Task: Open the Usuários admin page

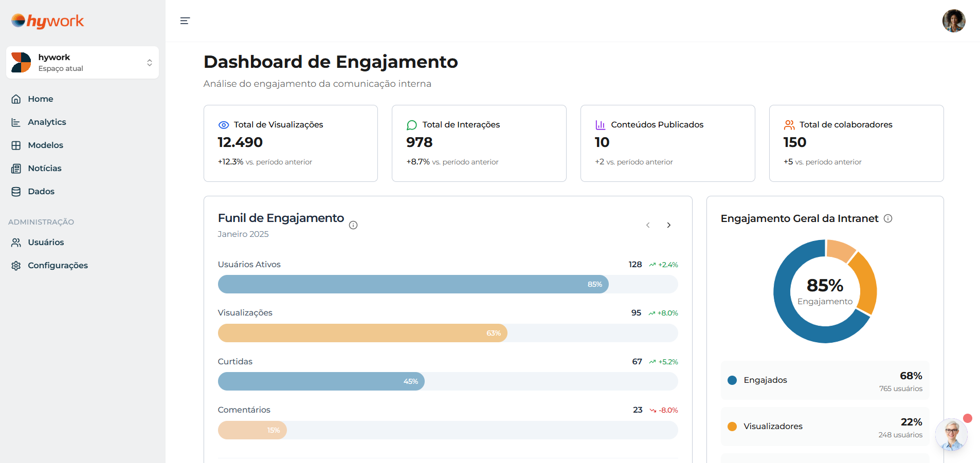Action: [x=46, y=242]
